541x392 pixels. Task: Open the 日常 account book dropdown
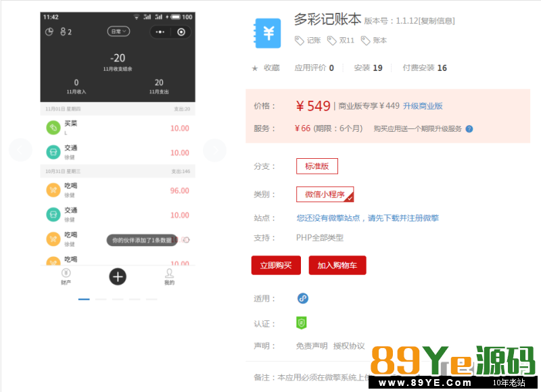(118, 31)
